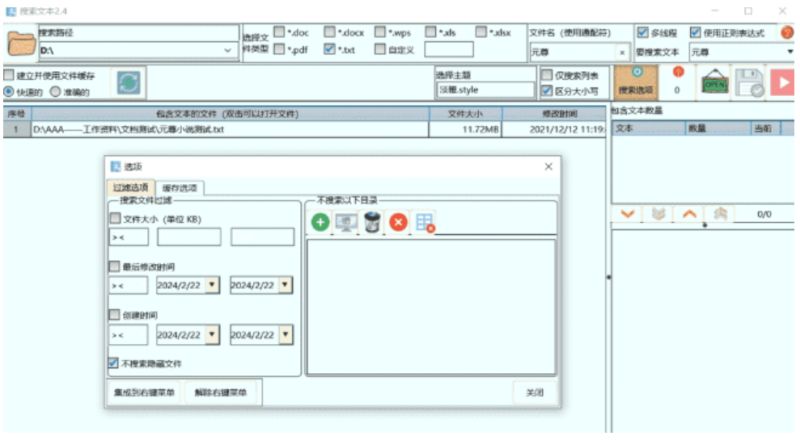Image resolution: width=800 pixels, height=440 pixels.
Task: Click the grayed double-down arrow icon
Action: point(658,214)
